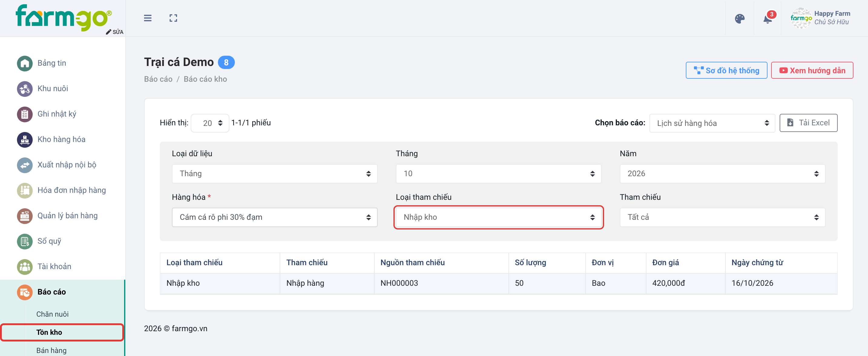
Task: Open the Loại tham chiếu Nhập kho dropdown
Action: 498,217
